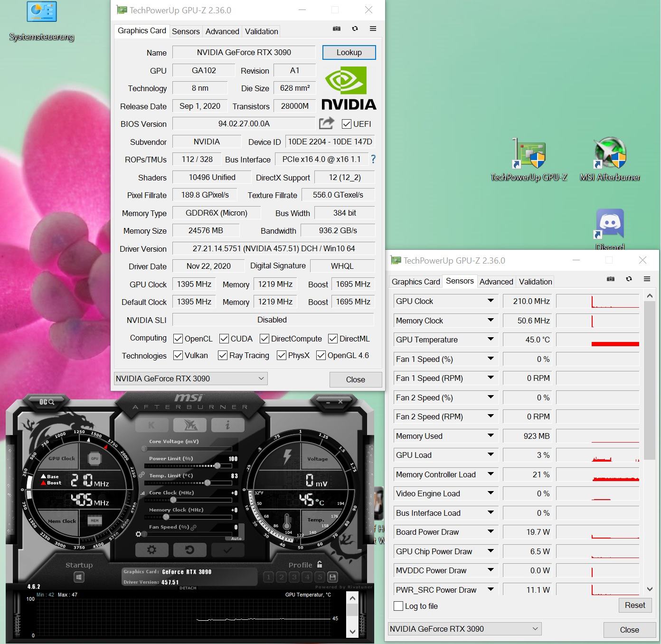Open Systemsteuerung desktop icon
This screenshot has width=661, height=644.
pyautogui.click(x=42, y=21)
